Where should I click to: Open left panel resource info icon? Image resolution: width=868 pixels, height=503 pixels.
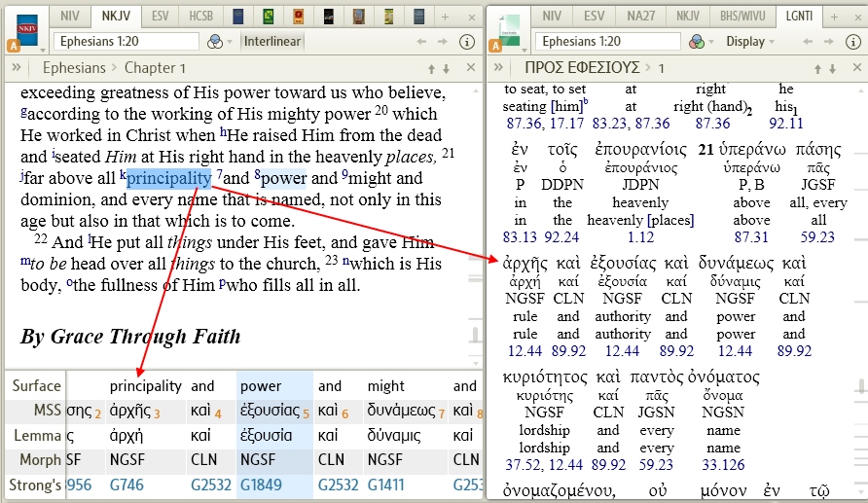(x=466, y=42)
